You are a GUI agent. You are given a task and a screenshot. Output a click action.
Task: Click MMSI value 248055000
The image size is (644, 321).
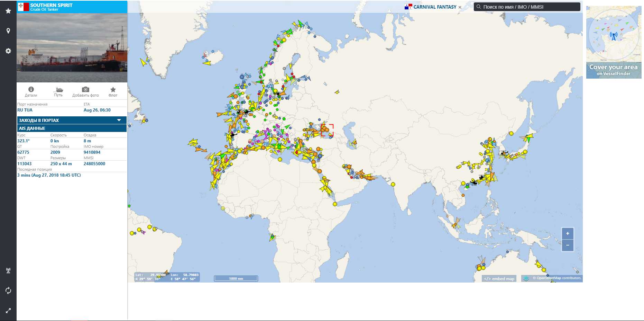[94, 164]
